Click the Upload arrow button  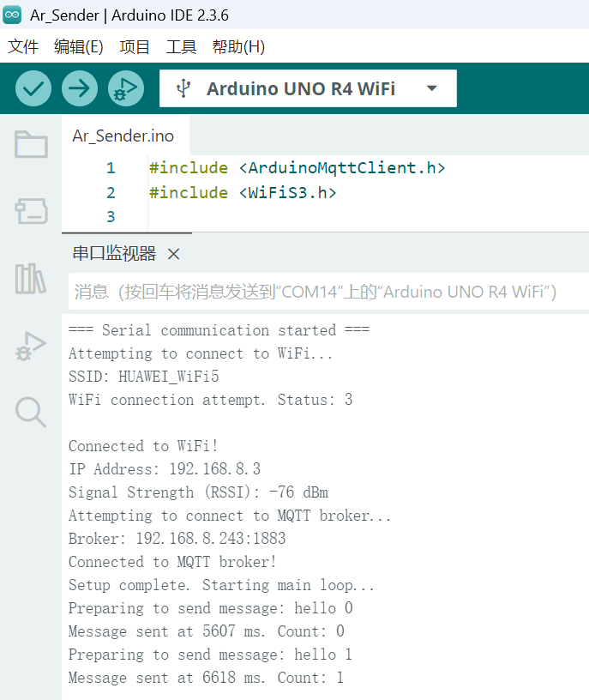pyautogui.click(x=80, y=88)
